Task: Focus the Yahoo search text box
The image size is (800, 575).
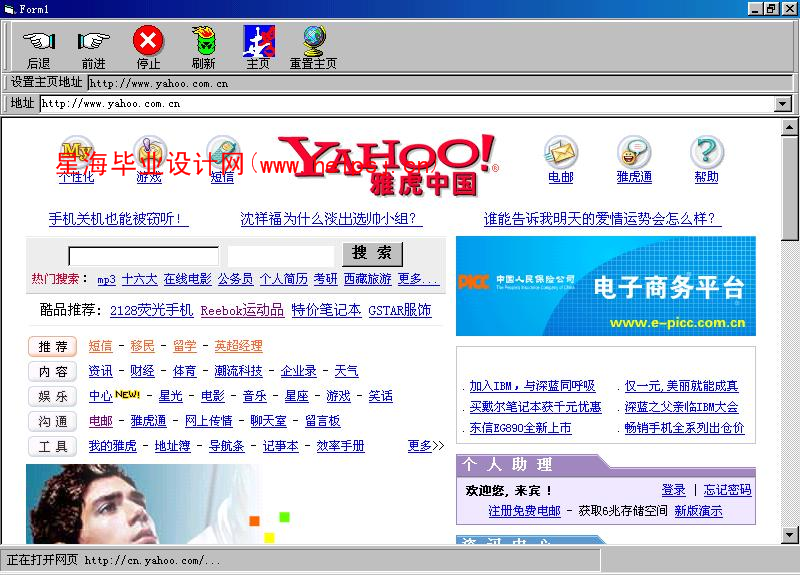Action: (x=143, y=256)
